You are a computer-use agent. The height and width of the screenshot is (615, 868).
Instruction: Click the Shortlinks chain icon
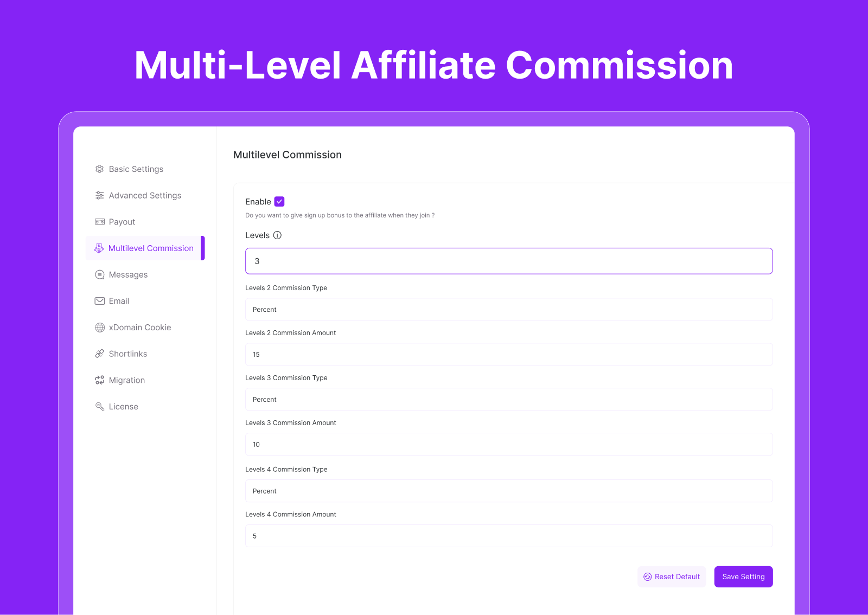100,354
